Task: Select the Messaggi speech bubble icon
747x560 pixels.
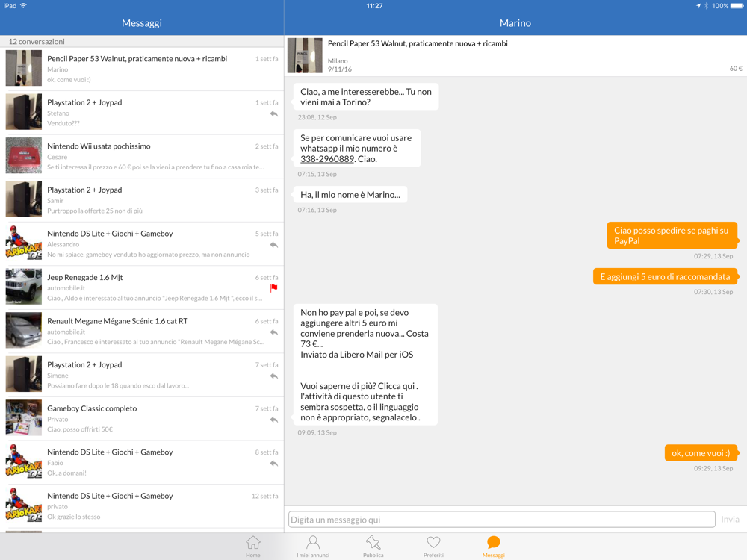Action: tap(494, 542)
